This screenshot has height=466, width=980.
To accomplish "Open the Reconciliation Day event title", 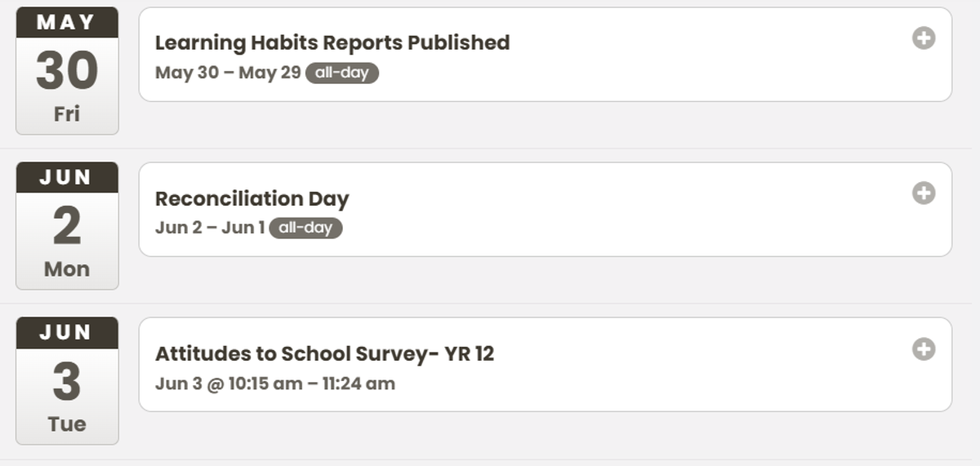I will click(x=252, y=198).
